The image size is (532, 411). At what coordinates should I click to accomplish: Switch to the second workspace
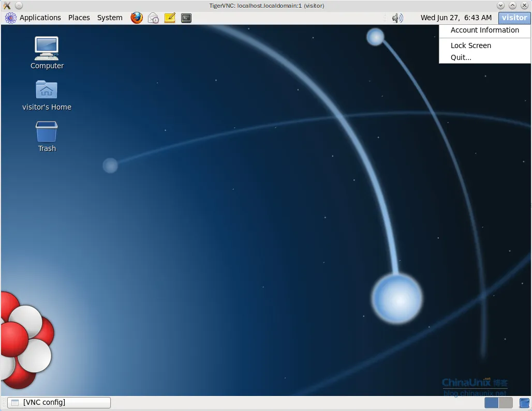click(x=506, y=403)
